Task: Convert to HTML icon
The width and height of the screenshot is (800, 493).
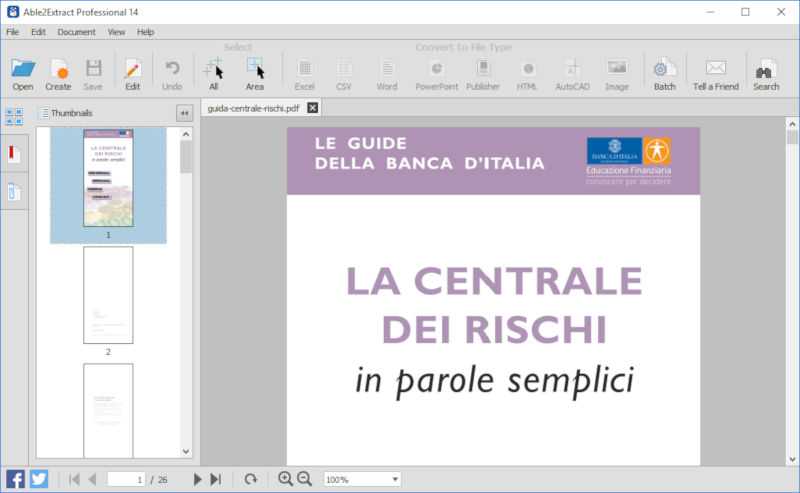Action: [x=527, y=74]
